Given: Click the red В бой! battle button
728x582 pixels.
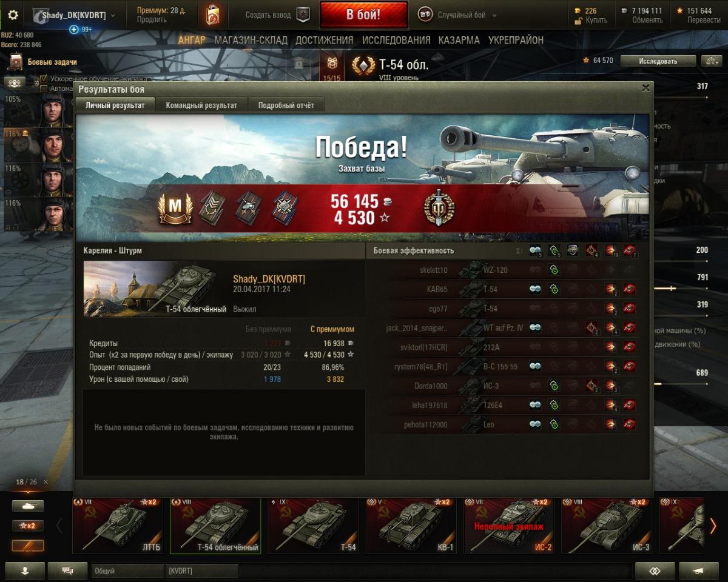Looking at the screenshot, I should [363, 15].
